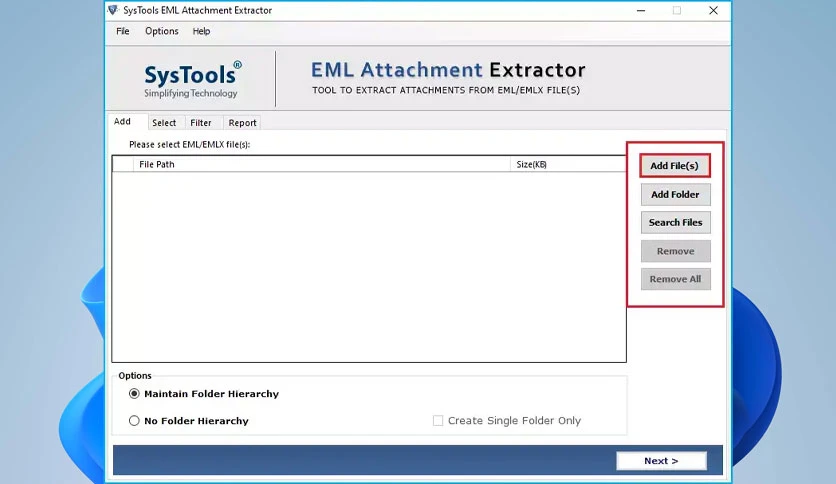The image size is (836, 484).
Task: Switch to the Report tab
Action: coord(242,123)
